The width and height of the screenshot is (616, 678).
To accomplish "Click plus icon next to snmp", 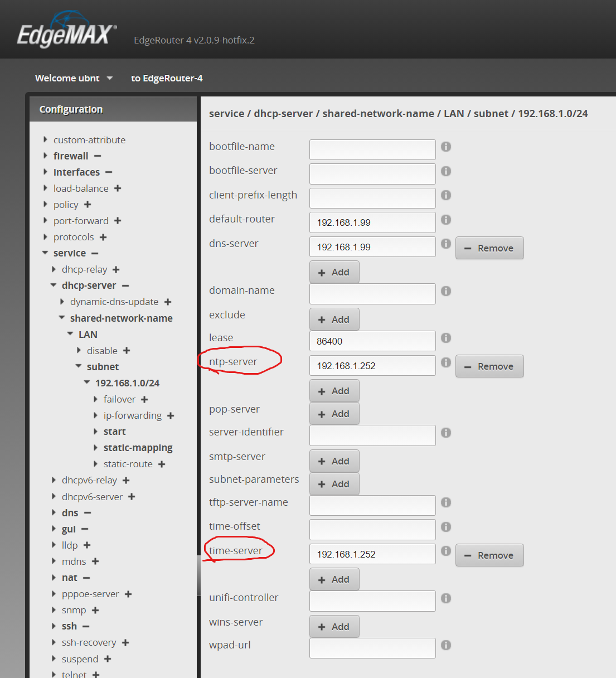I will point(95,611).
